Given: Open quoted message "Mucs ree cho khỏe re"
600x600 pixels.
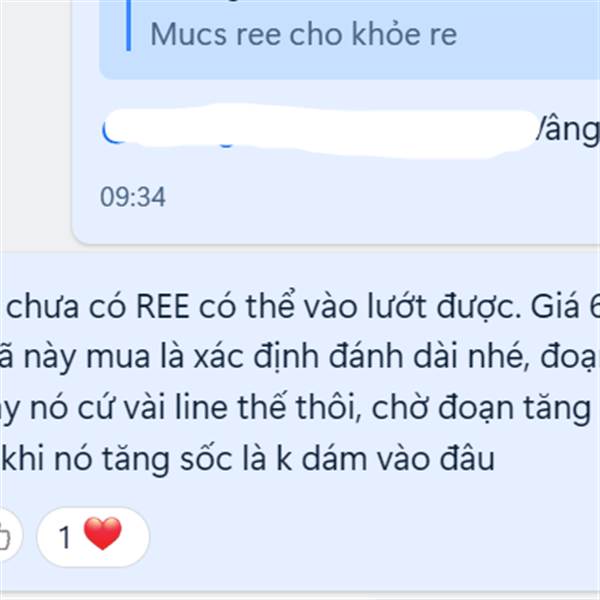Looking at the screenshot, I should pyautogui.click(x=303, y=34).
